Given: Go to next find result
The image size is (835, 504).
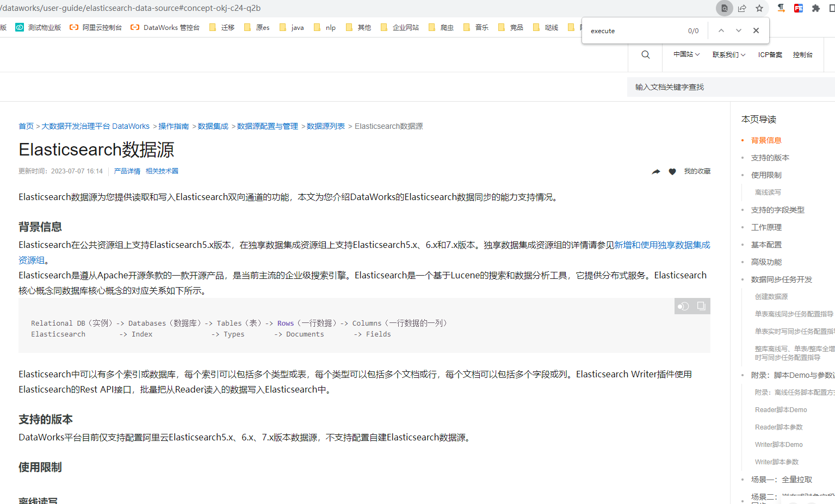Looking at the screenshot, I should (x=739, y=31).
